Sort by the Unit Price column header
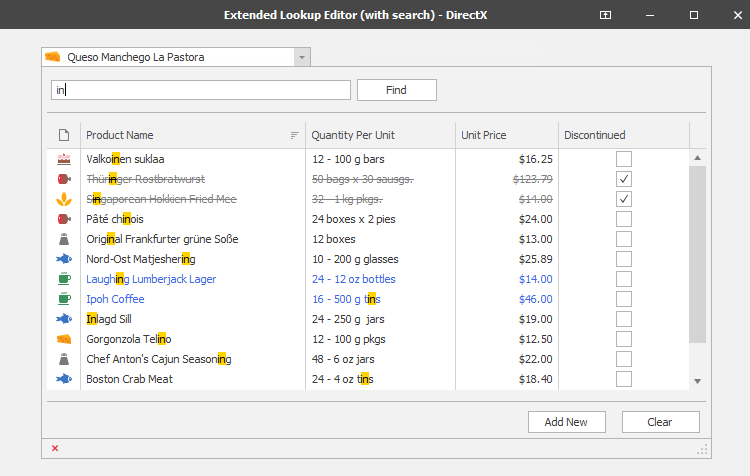Image resolution: width=750 pixels, height=476 pixels. click(506, 135)
